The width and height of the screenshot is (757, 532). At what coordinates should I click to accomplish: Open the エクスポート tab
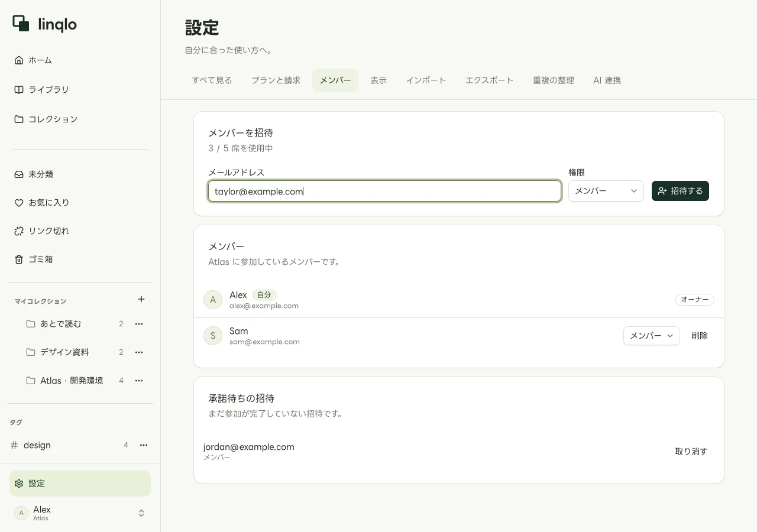pos(490,80)
